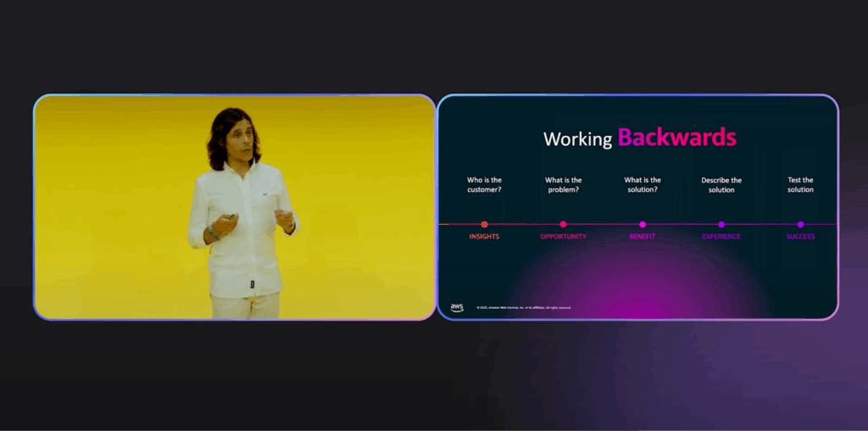Click the AWS logo on the slide
The image size is (868, 431).
pyautogui.click(x=457, y=307)
